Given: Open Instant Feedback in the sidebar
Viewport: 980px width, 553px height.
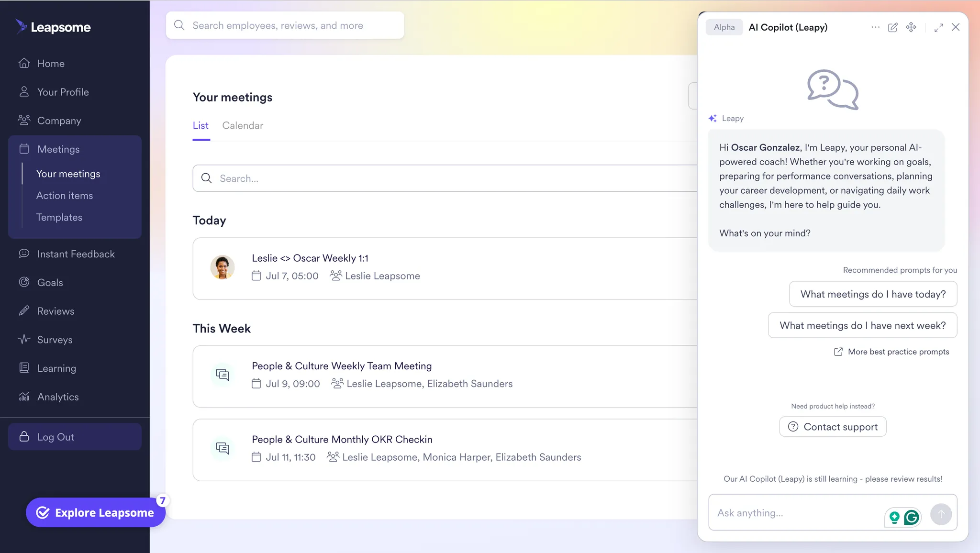Looking at the screenshot, I should click(x=76, y=254).
